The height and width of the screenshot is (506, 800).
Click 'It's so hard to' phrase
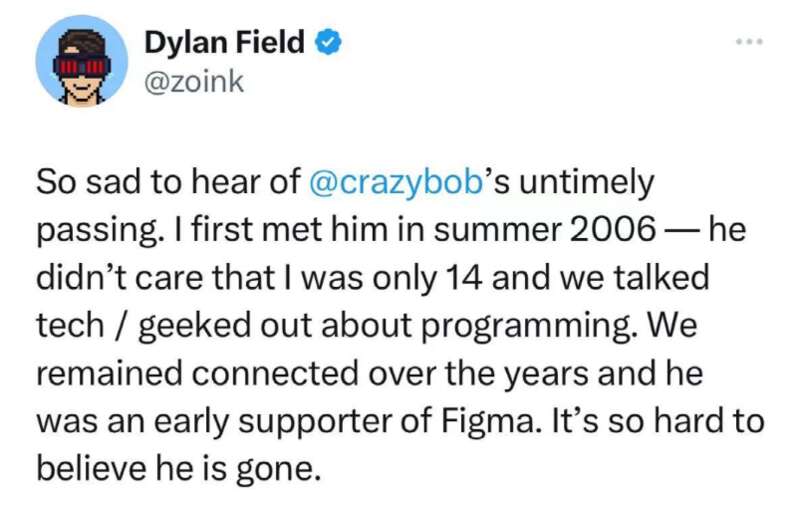coord(658,421)
